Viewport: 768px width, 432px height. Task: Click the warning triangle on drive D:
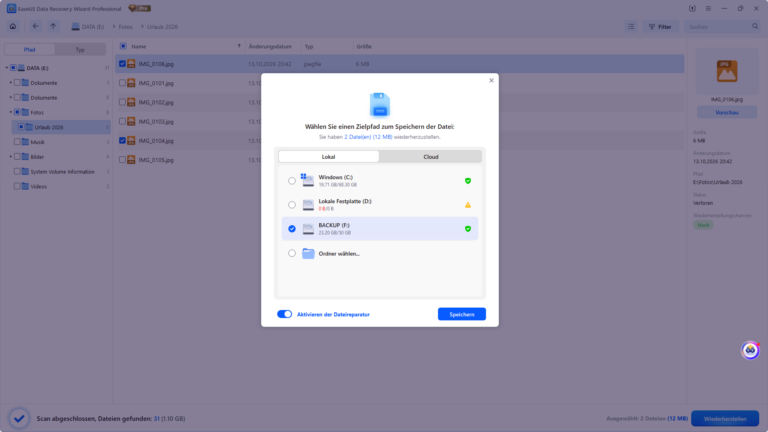click(x=468, y=205)
